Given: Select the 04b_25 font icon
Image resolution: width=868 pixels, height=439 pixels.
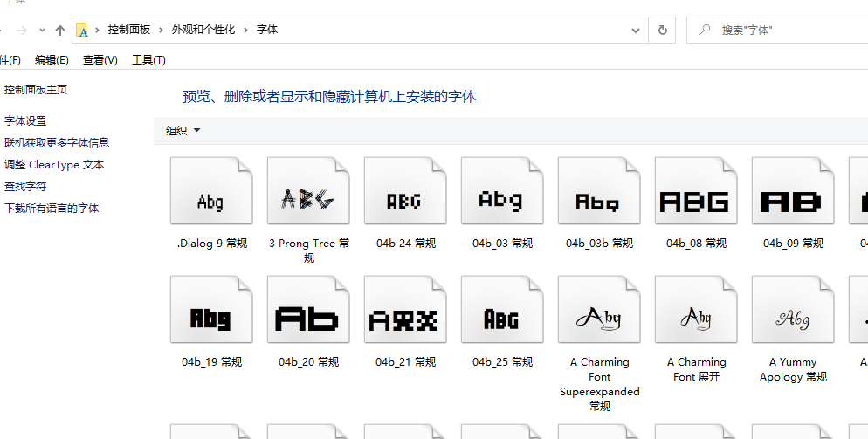Looking at the screenshot, I should [502, 310].
